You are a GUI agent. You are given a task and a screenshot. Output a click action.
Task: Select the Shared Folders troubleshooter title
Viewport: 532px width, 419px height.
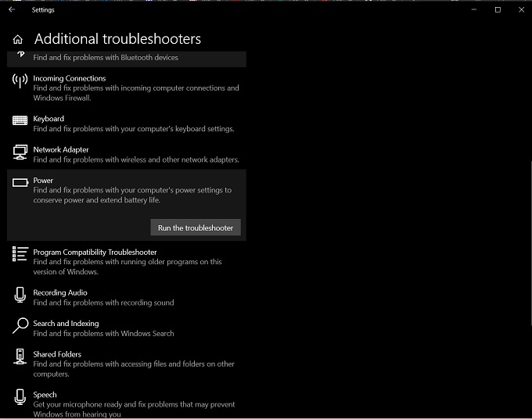pos(57,354)
